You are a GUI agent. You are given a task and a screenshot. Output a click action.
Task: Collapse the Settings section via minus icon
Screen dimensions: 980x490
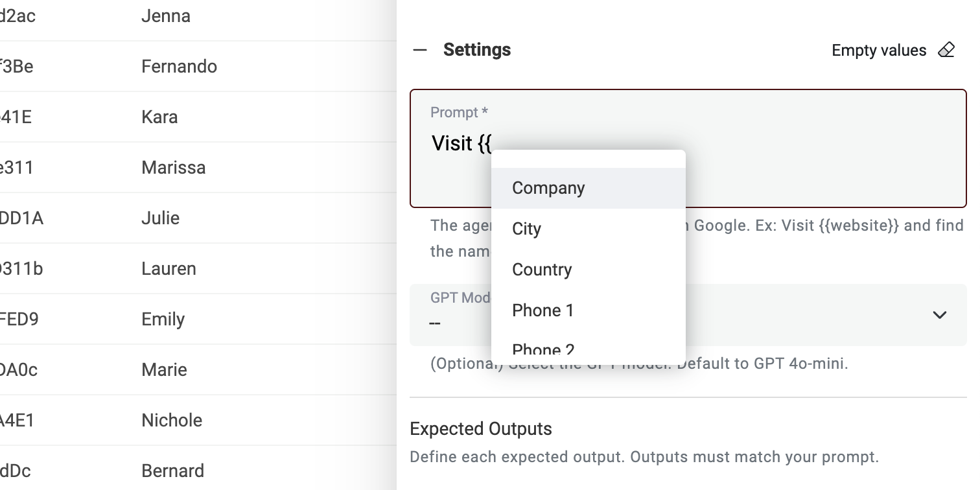click(420, 51)
